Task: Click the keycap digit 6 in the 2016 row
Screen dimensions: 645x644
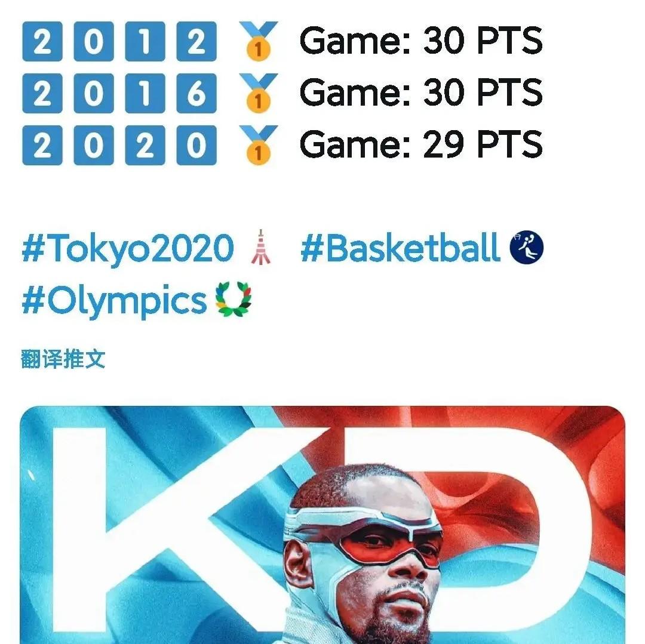Action: pyautogui.click(x=196, y=93)
